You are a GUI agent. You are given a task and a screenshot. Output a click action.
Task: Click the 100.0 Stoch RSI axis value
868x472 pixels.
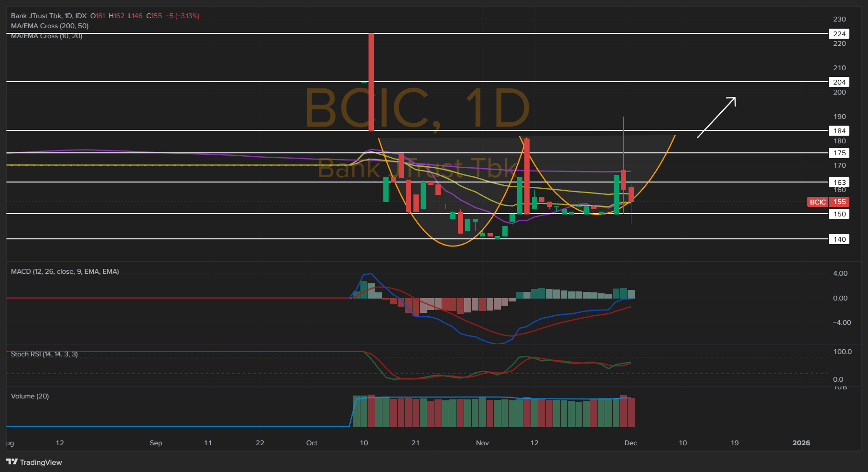(x=842, y=352)
